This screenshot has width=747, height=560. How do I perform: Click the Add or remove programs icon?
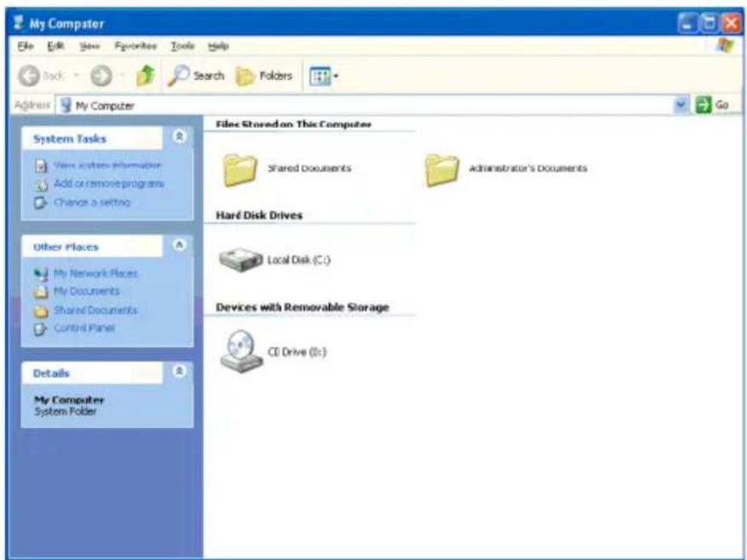tap(41, 184)
